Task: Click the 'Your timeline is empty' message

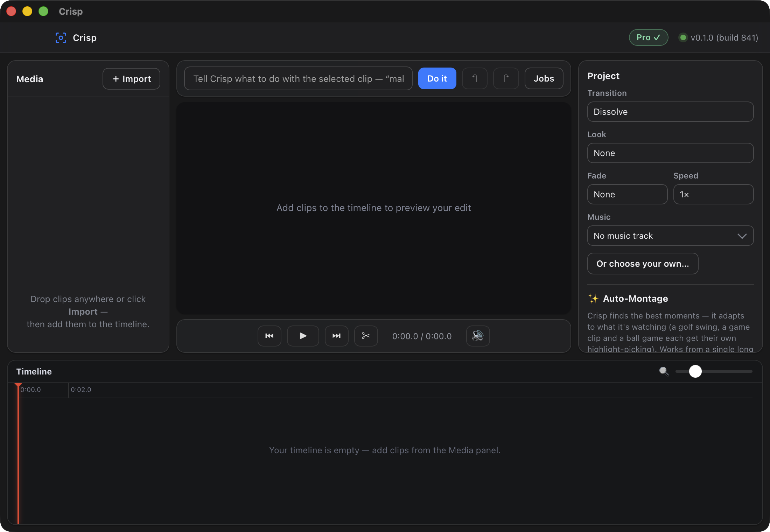Action: 385,450
